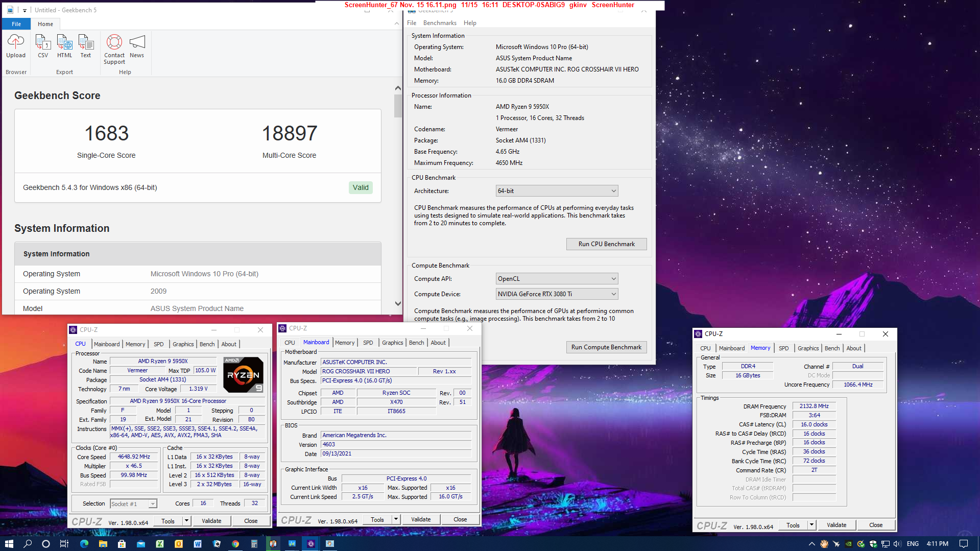The width and height of the screenshot is (980, 551).
Task: Open the Socket #1 selection dropdown
Action: pos(133,504)
